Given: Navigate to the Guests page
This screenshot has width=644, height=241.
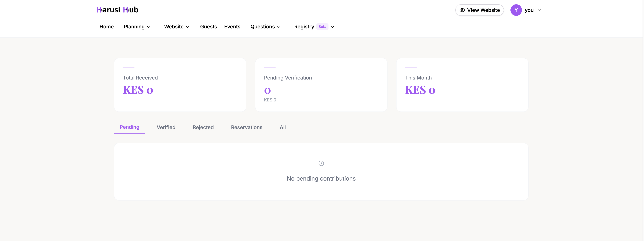Looking at the screenshot, I should pos(208,26).
